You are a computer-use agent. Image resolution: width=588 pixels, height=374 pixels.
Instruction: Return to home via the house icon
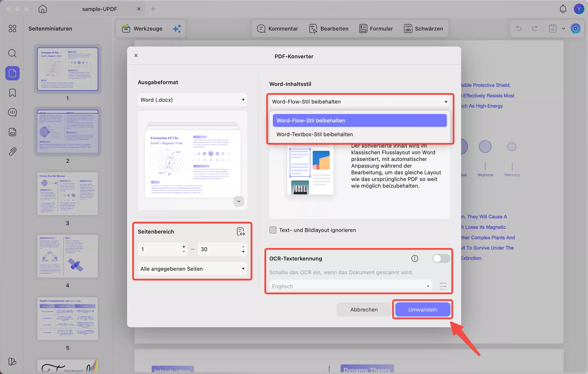click(x=43, y=9)
